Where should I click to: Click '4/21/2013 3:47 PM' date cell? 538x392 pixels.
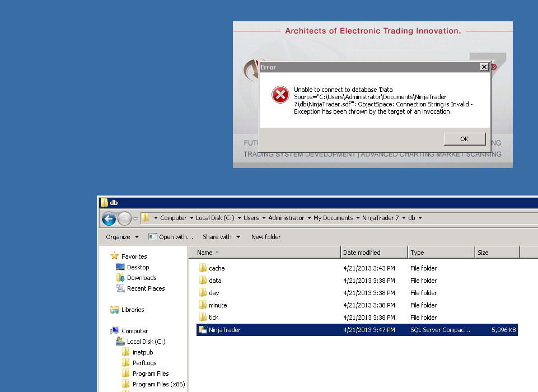point(369,330)
